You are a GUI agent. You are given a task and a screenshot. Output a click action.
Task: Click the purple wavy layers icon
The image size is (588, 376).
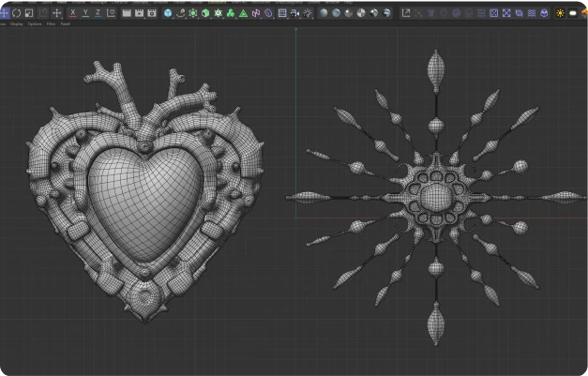point(532,13)
